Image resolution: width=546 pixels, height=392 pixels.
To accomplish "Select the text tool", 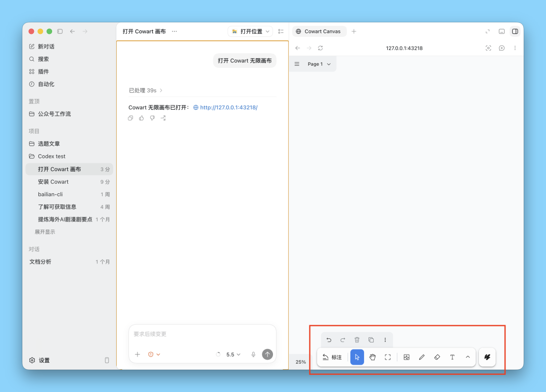I will coord(452,357).
